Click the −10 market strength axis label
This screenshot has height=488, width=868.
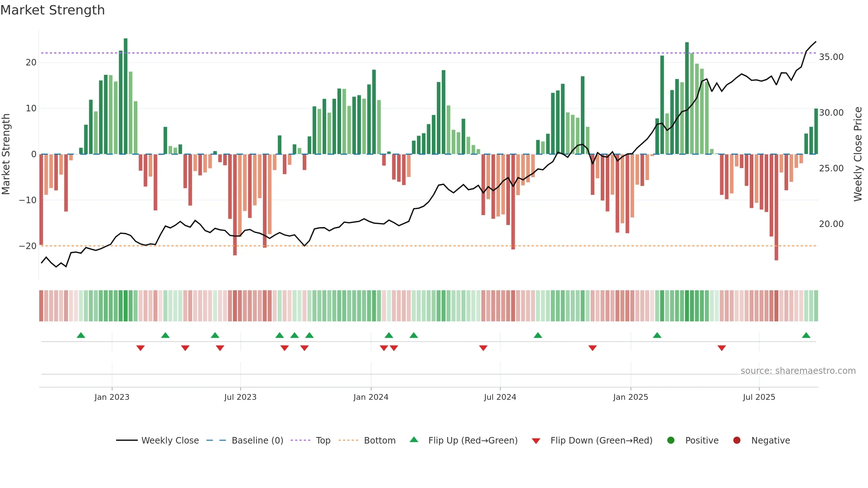tap(28, 200)
